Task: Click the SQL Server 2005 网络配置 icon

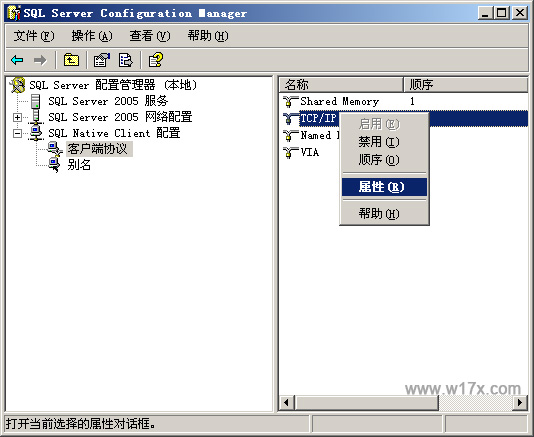Action: [36, 117]
